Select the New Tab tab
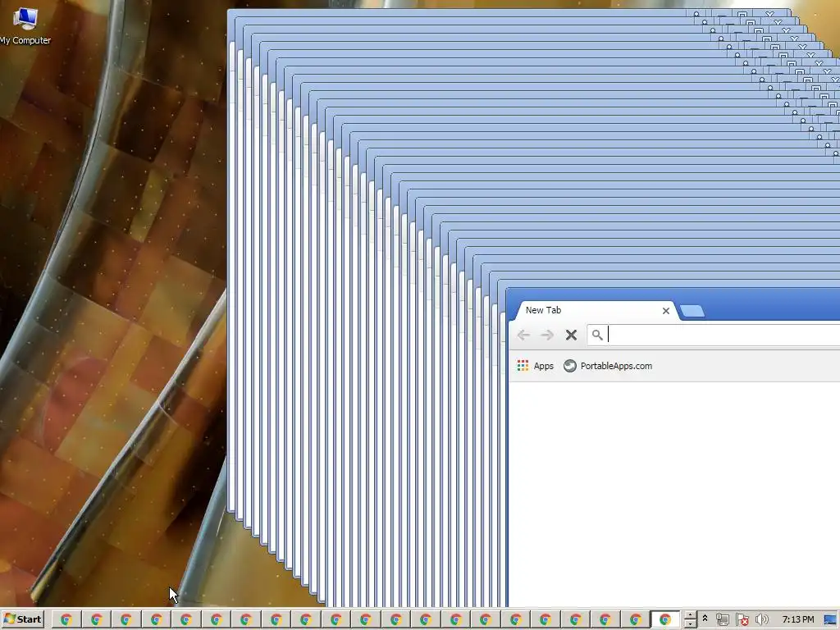 pos(596,310)
